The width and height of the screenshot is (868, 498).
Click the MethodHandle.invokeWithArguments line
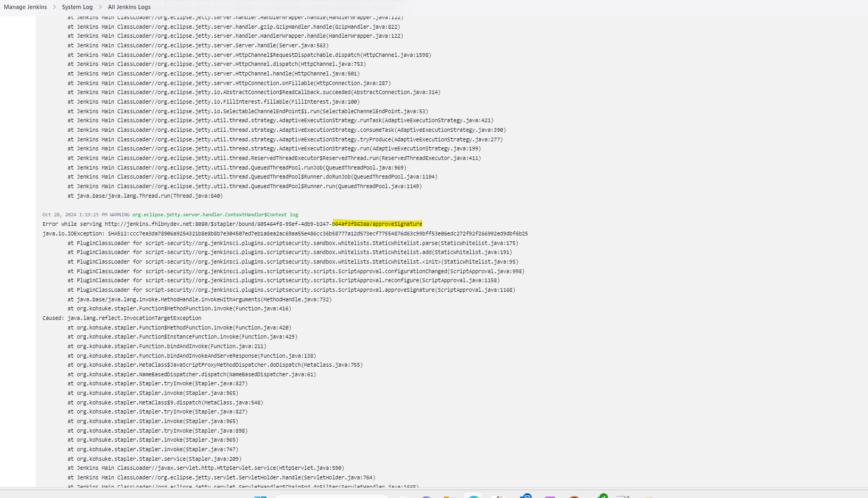199,299
